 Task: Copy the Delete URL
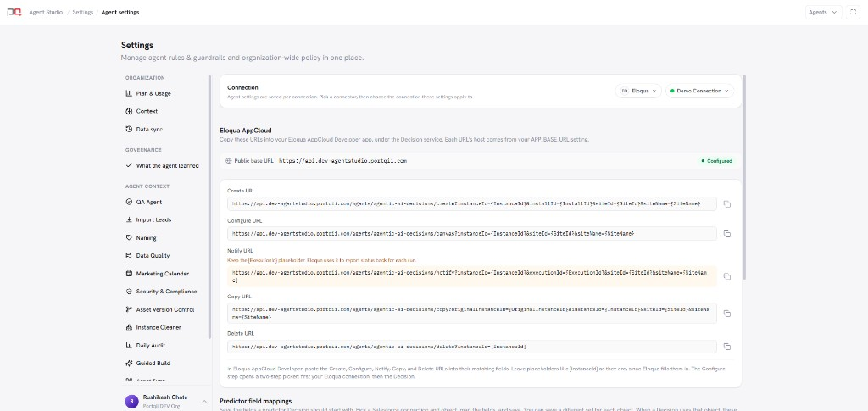point(727,347)
